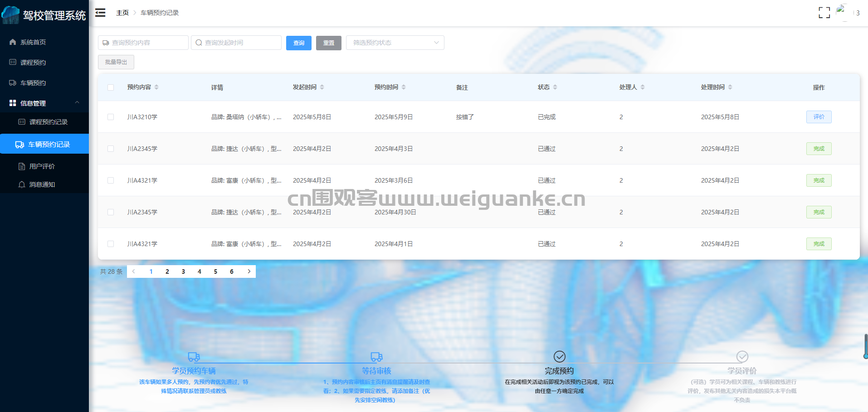Click the checkmark icon above 学员评价 step
Viewport: 868px width, 412px height.
point(742,356)
